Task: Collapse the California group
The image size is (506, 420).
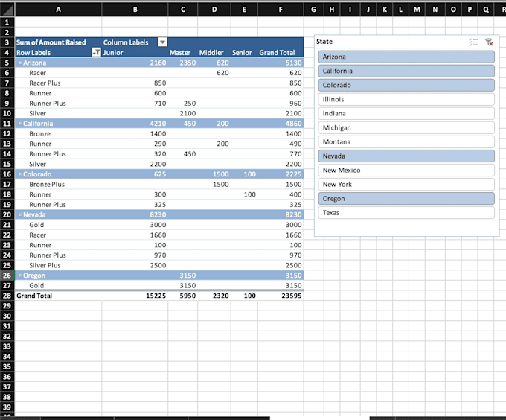Action: pos(20,124)
